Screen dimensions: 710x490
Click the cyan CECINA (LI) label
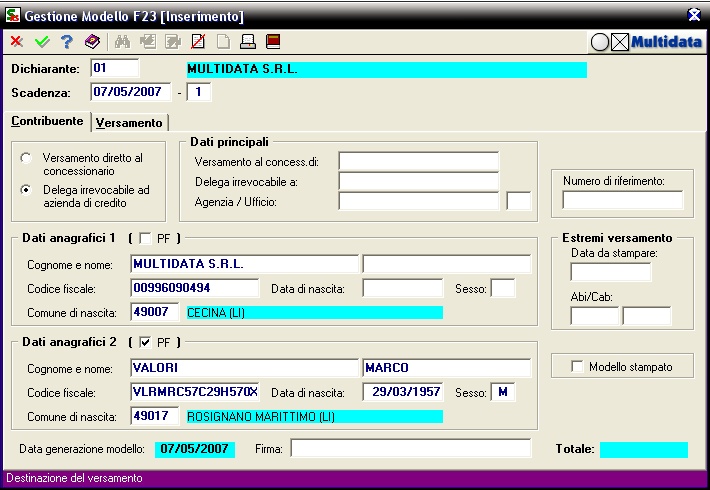pos(315,312)
